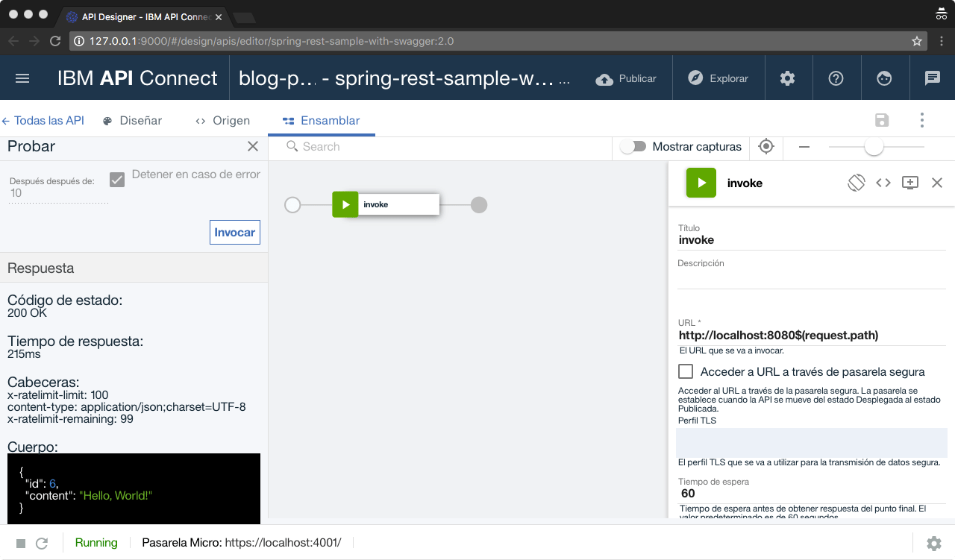
Task: Uncheck Detener en caso de error
Action: coord(117,179)
